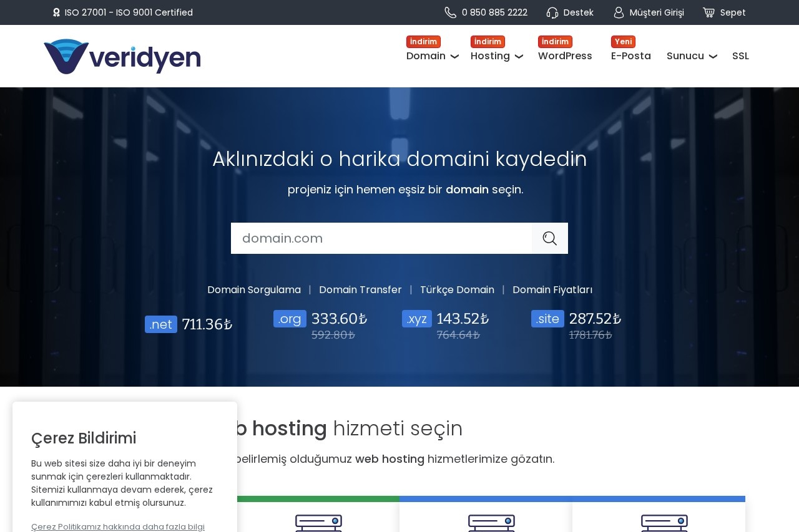This screenshot has height=532, width=799.
Task: Click the server icon in the rightmost hosting card
Action: tap(664, 524)
